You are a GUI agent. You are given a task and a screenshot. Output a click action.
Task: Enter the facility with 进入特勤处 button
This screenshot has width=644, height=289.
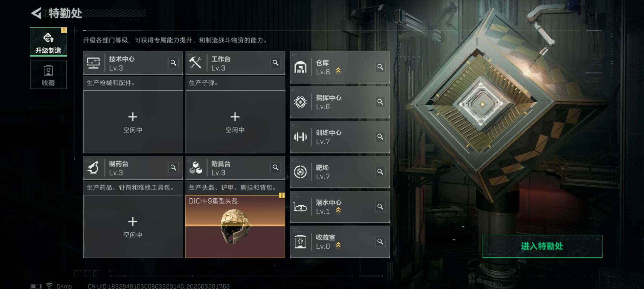[x=542, y=246]
